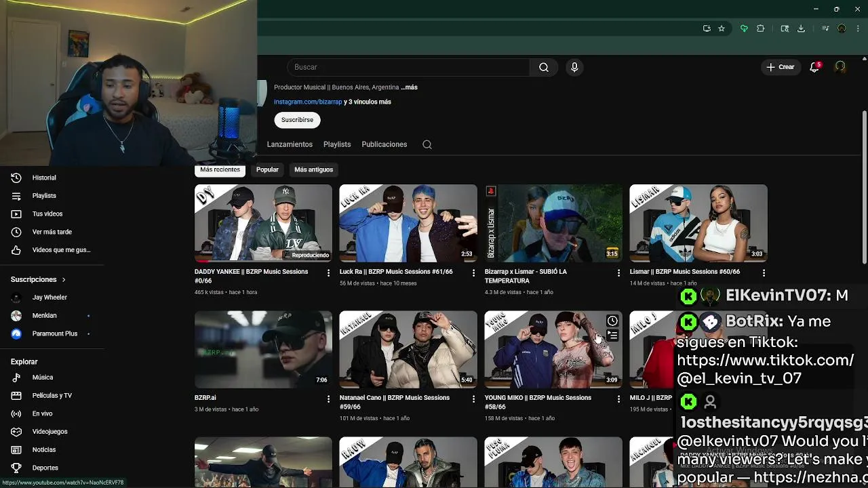Open Películas y TV category

[x=51, y=395]
